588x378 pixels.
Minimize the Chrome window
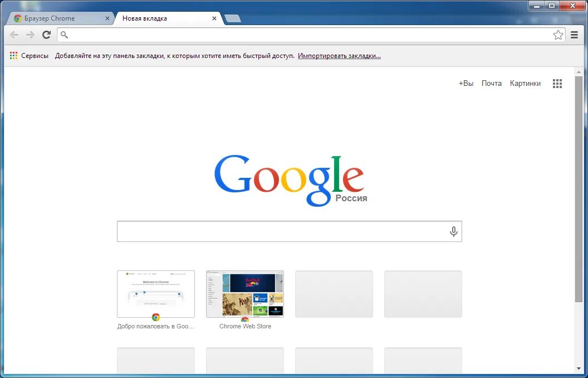(537, 6)
